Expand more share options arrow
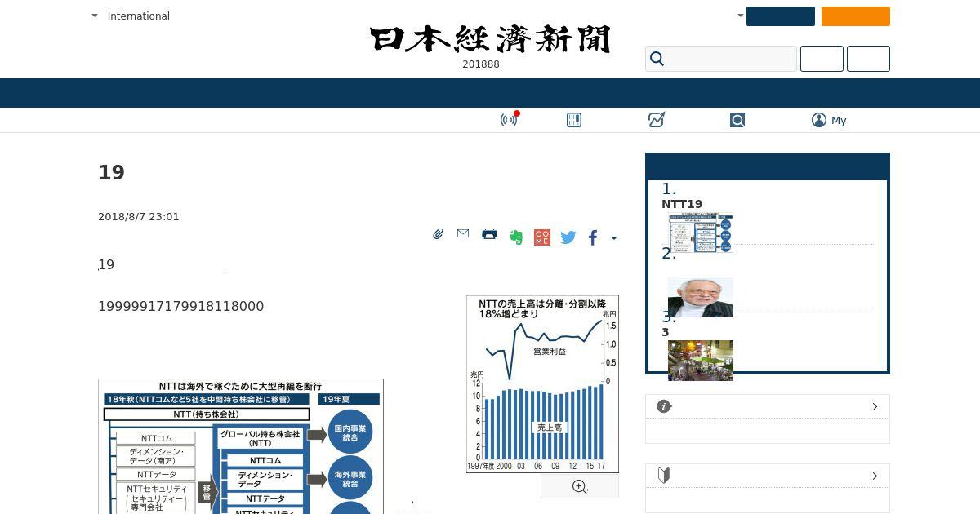This screenshot has height=514, width=980. pos(614,238)
